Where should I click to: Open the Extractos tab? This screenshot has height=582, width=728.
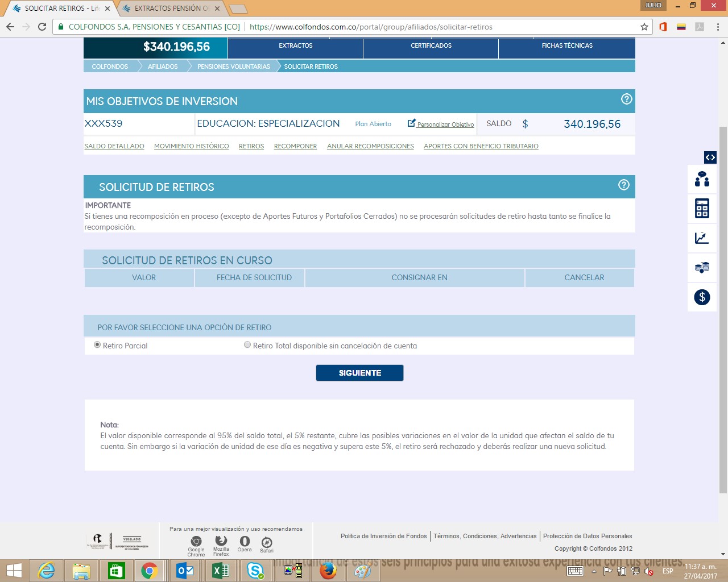295,46
